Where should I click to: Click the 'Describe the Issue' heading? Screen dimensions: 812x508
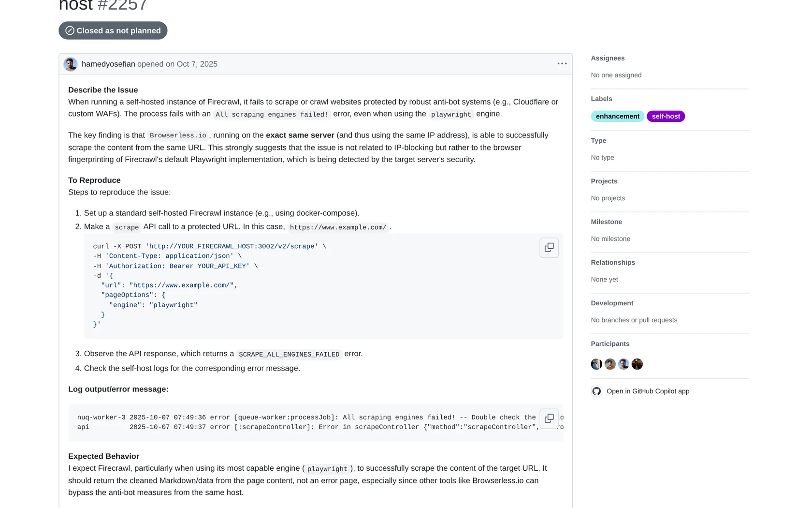coord(103,90)
